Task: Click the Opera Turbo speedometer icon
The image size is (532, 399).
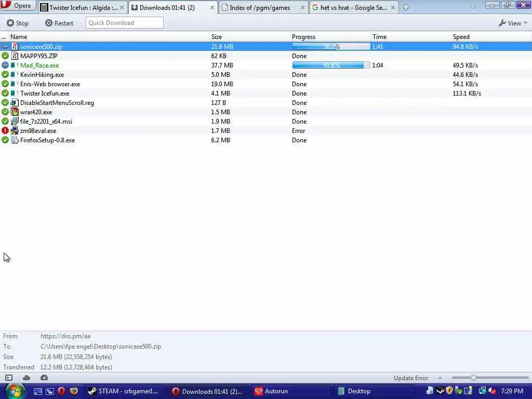Action: point(44,378)
